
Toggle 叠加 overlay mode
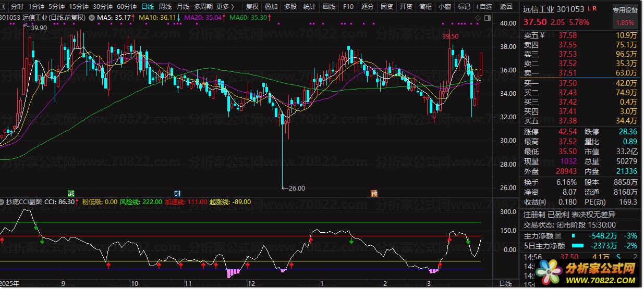pos(271,7)
